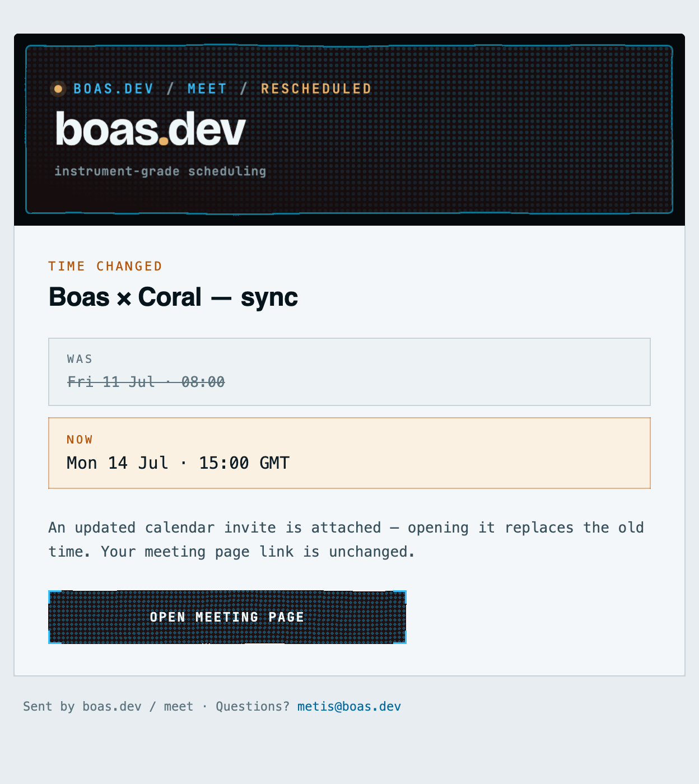The image size is (699, 784).
Task: Click the Questions? text in the footer
Action: (253, 706)
